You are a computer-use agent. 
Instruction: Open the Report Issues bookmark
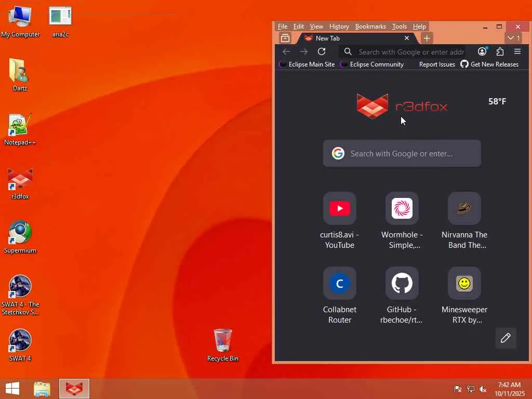tap(436, 64)
